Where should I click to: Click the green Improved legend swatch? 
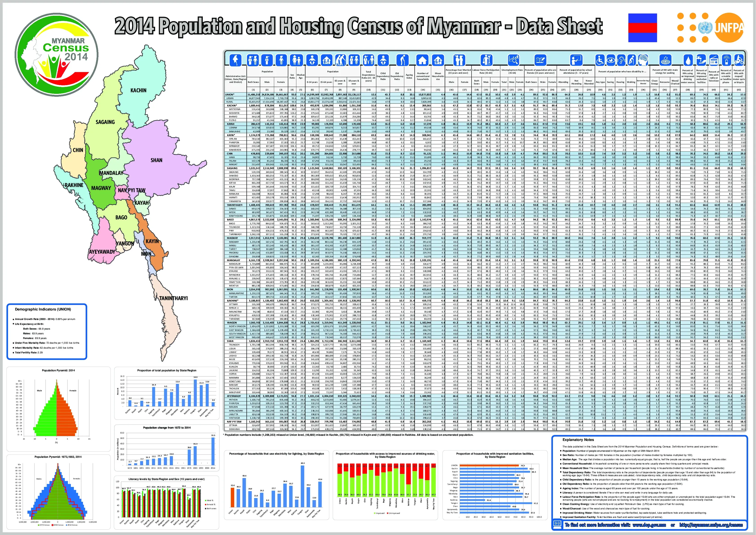[x=374, y=513]
